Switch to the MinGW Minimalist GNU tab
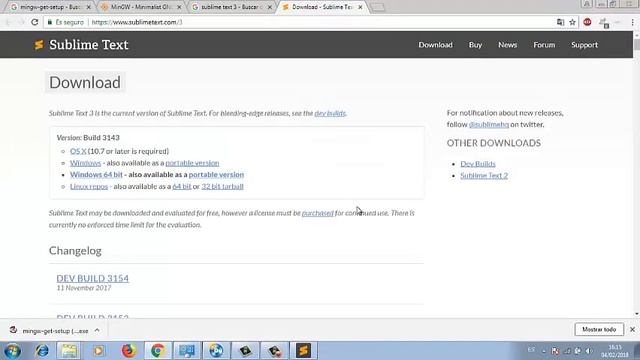Screen dimensions: 640x360 141,7
